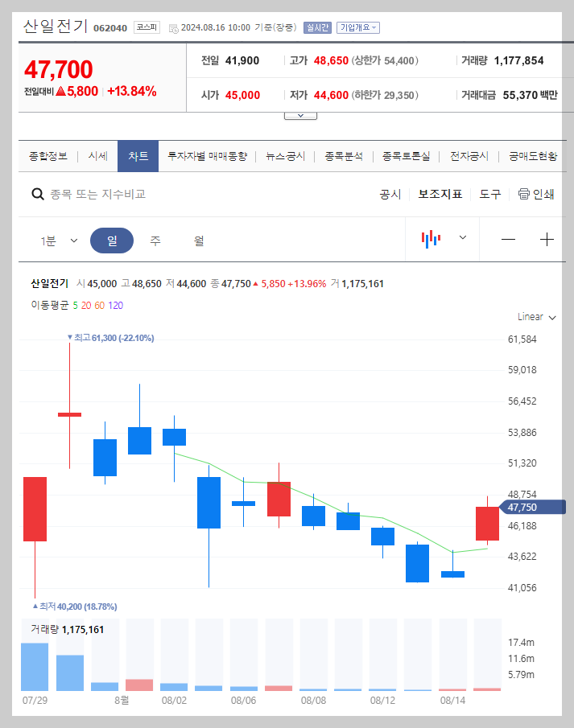
Task: Select the candlestick chart style icon
Action: [x=431, y=239]
